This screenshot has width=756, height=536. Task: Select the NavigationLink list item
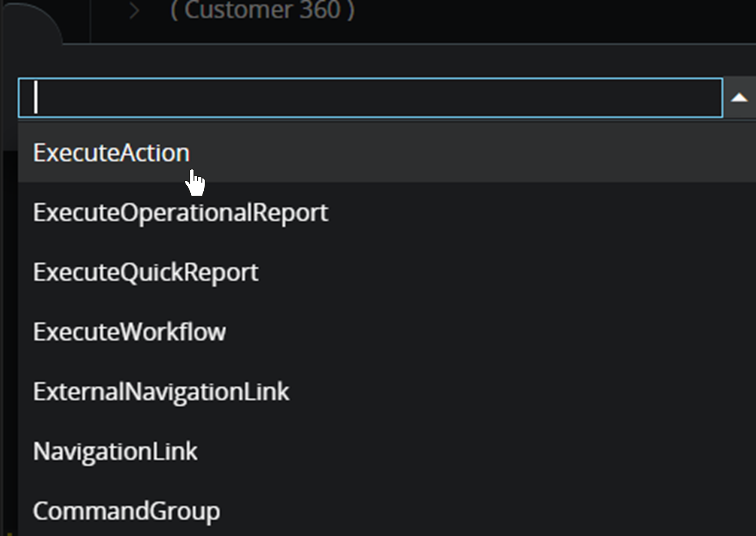[115, 451]
